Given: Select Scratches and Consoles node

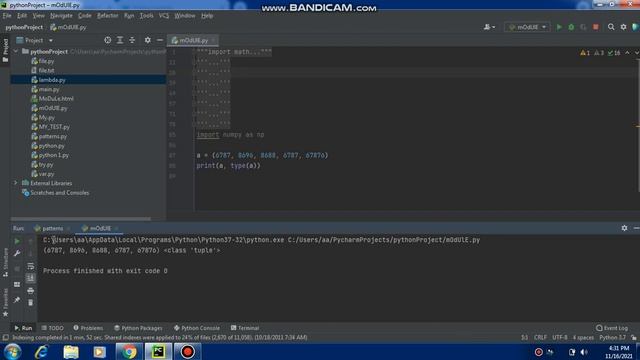Looking at the screenshot, I should [x=59, y=193].
